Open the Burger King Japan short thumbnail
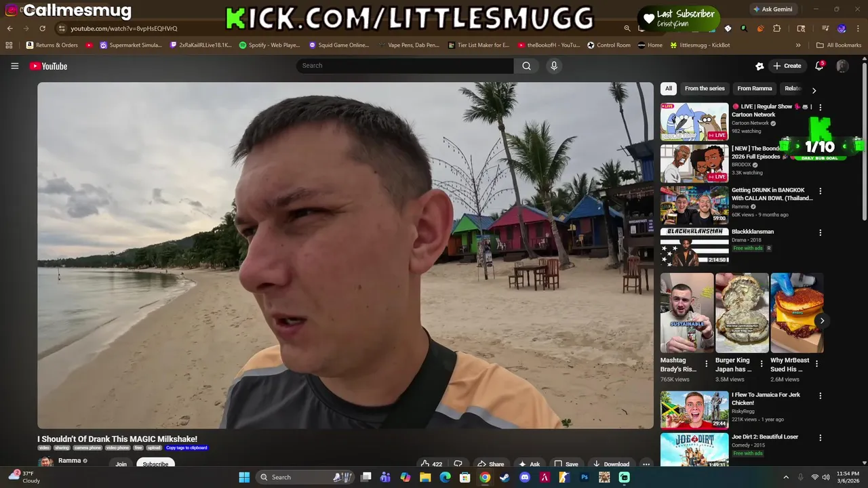Screen dimensions: 868x488 (742, 313)
